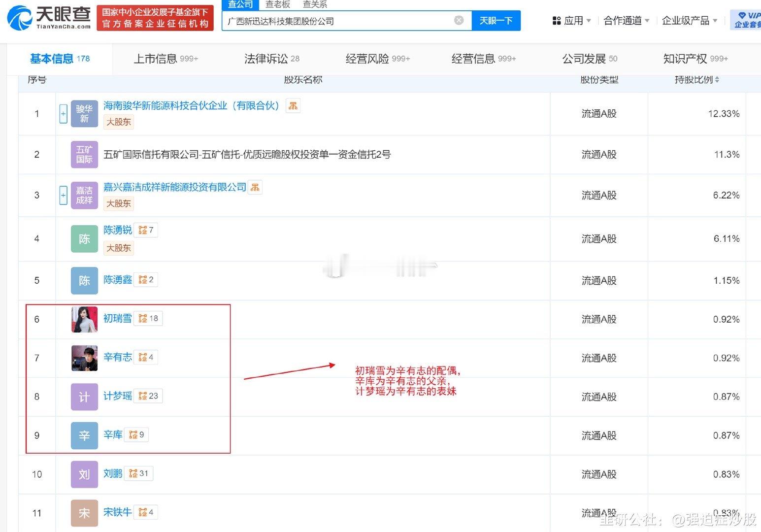This screenshot has width=761, height=532.
Task: Click the 宋 avatar tile
Action: pos(84,513)
